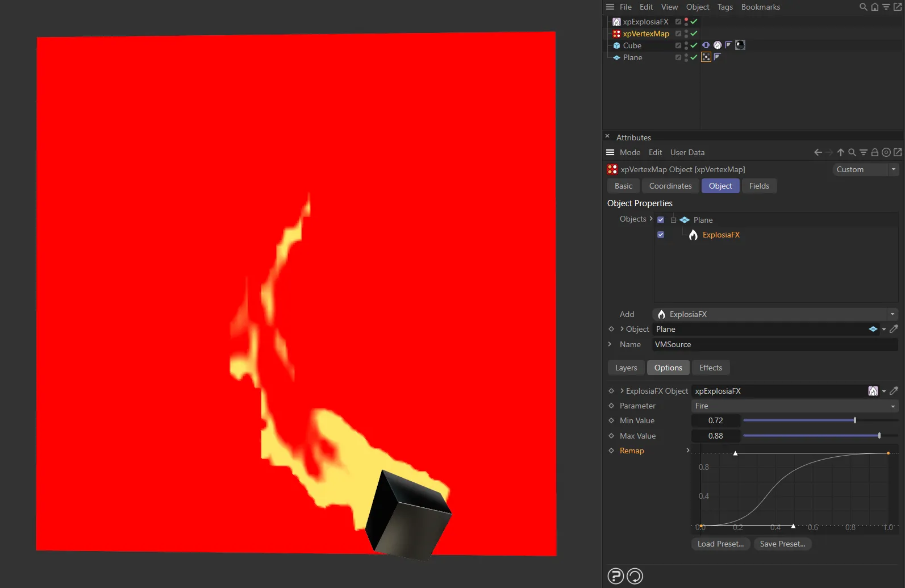This screenshot has height=588, width=905.
Task: Pick ExplosiaFX Object with eyedropper
Action: (894, 391)
